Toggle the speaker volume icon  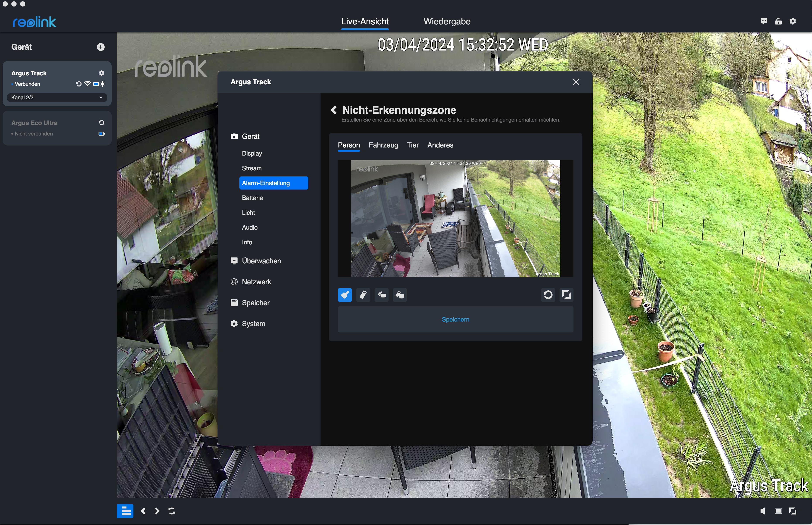[763, 511]
